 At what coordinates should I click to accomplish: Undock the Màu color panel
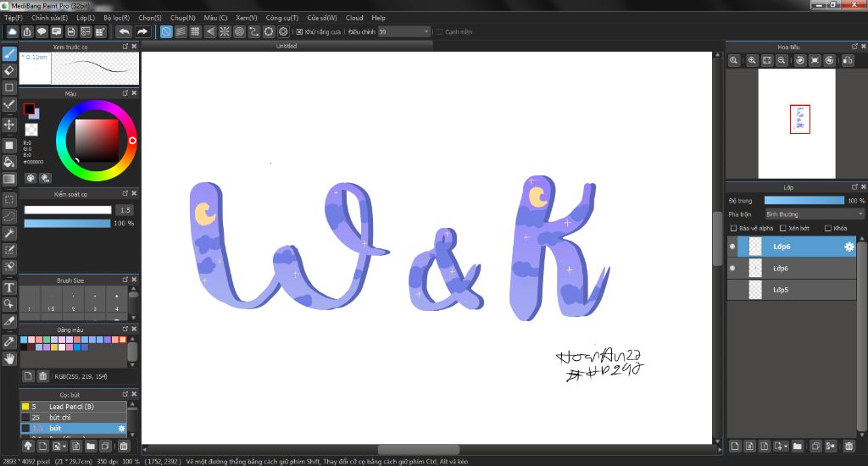point(125,93)
